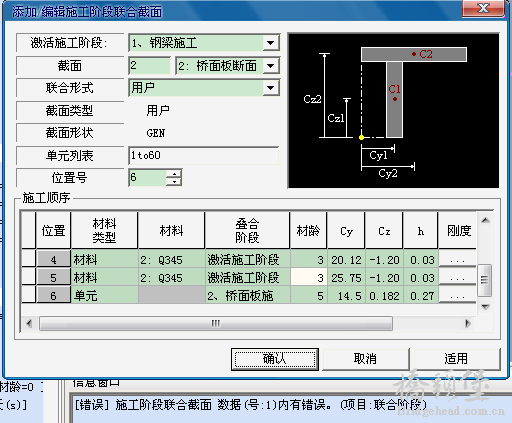Click the 位置号 input field
The image size is (512, 423).
coord(148,177)
